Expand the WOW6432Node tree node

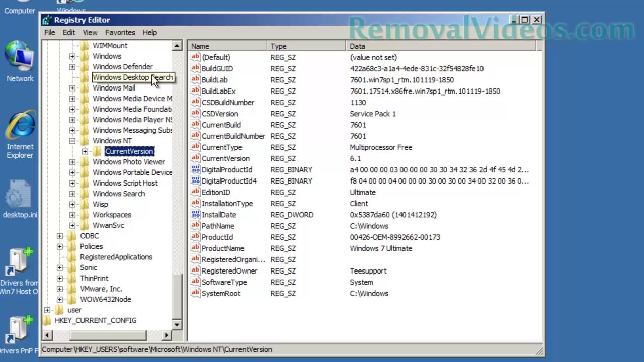pos(60,299)
